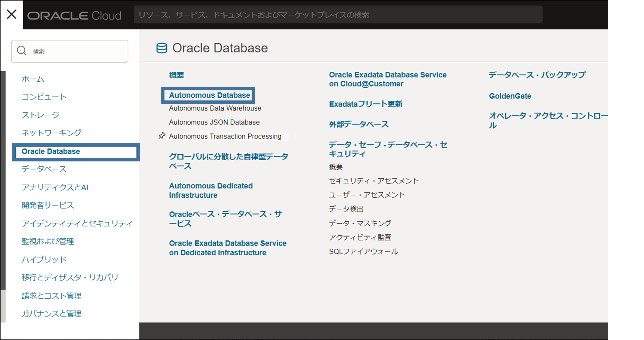Click the Oracle Database heading icon

point(161,48)
